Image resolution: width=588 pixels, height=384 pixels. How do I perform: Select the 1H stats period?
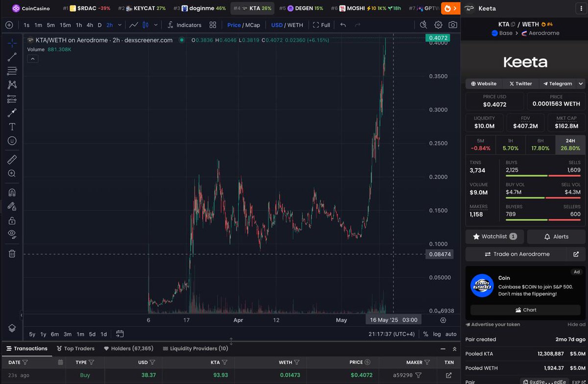coord(511,144)
